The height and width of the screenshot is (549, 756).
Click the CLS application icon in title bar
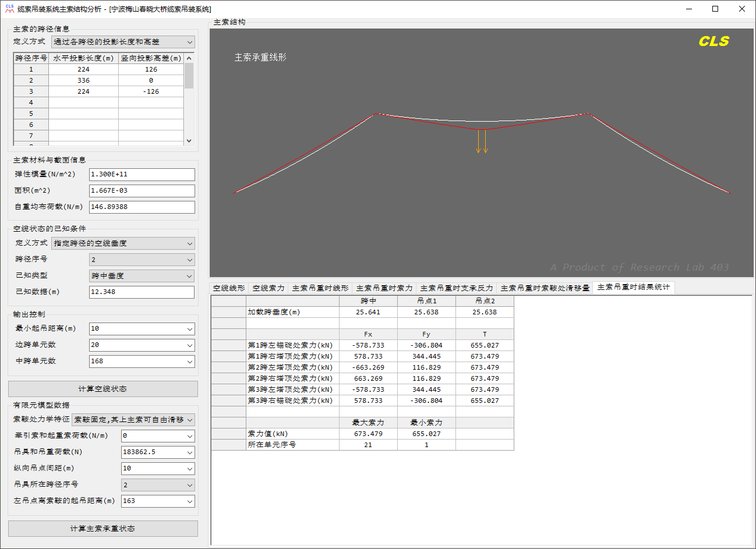tap(9, 9)
